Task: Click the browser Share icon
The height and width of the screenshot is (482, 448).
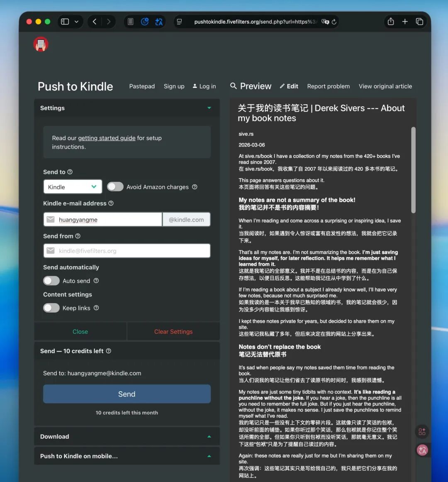Action: click(x=390, y=22)
